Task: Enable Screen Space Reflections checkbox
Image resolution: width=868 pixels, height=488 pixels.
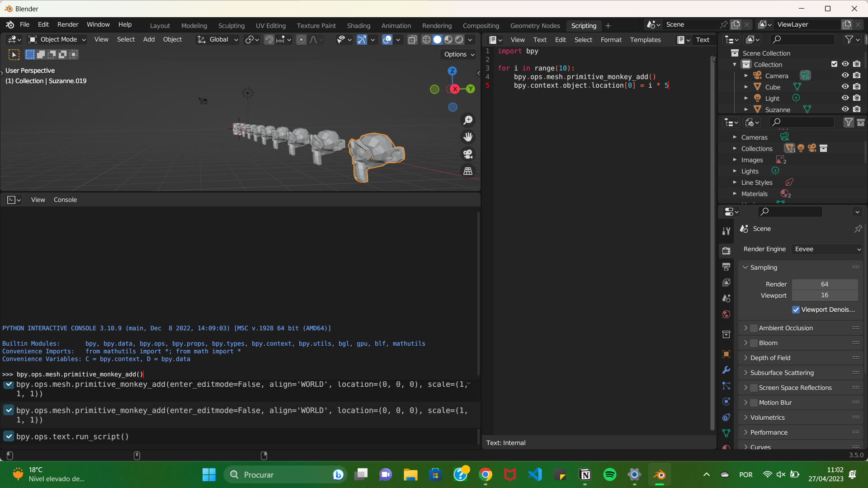Action: coord(754,388)
